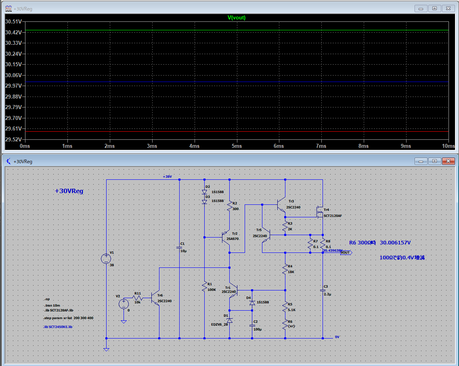Select the .step param directive text
Image resolution: width=459 pixels, height=366 pixels.
click(69, 318)
